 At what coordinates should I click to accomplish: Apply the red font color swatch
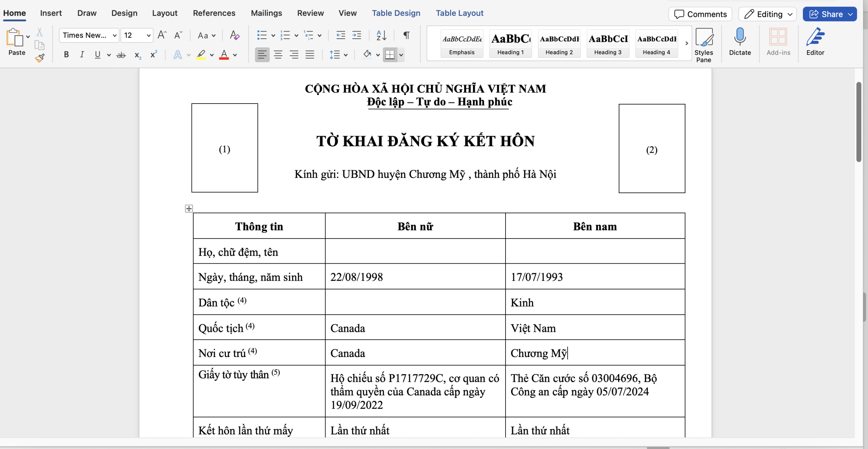pos(224,54)
